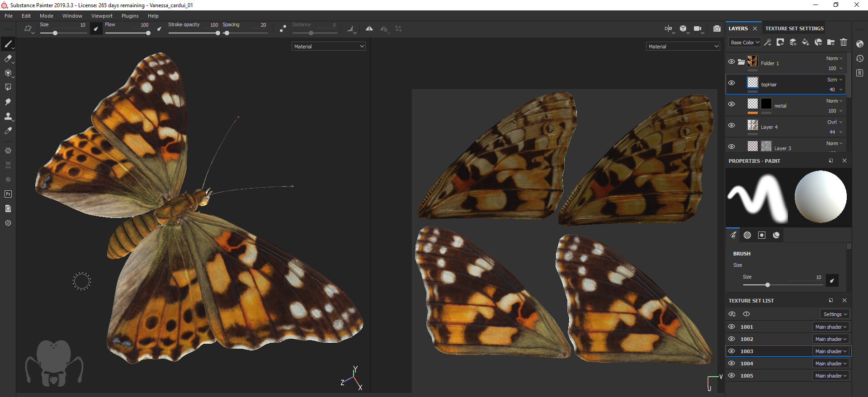
Task: Open topHair blend mode Scrn dropdown
Action: (x=835, y=80)
